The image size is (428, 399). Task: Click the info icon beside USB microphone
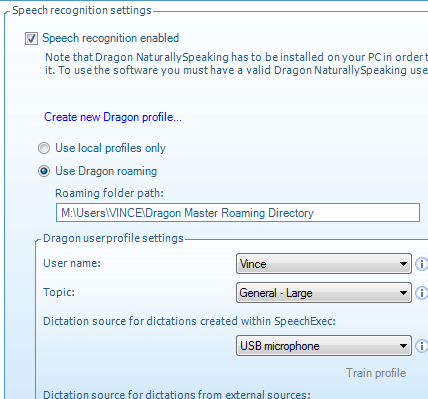421,346
